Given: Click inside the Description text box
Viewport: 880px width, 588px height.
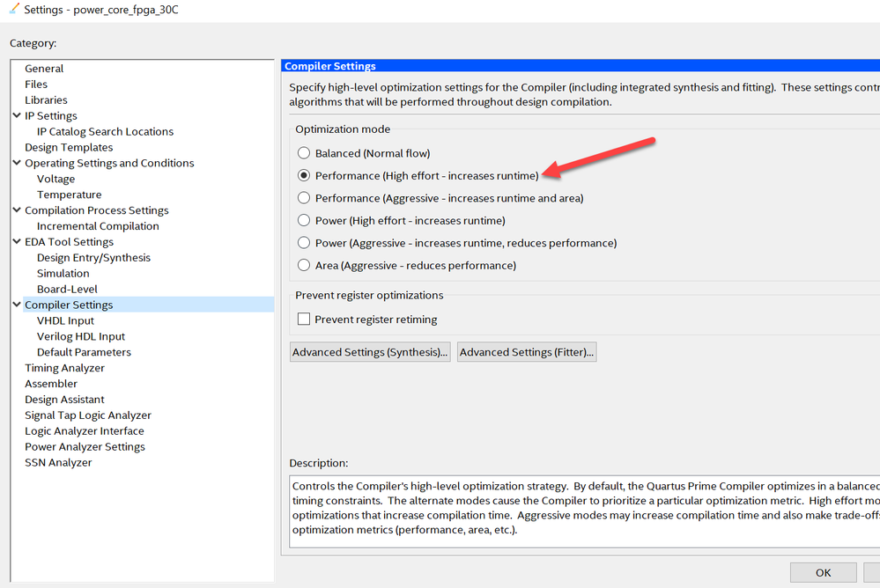Looking at the screenshot, I should click(x=581, y=511).
